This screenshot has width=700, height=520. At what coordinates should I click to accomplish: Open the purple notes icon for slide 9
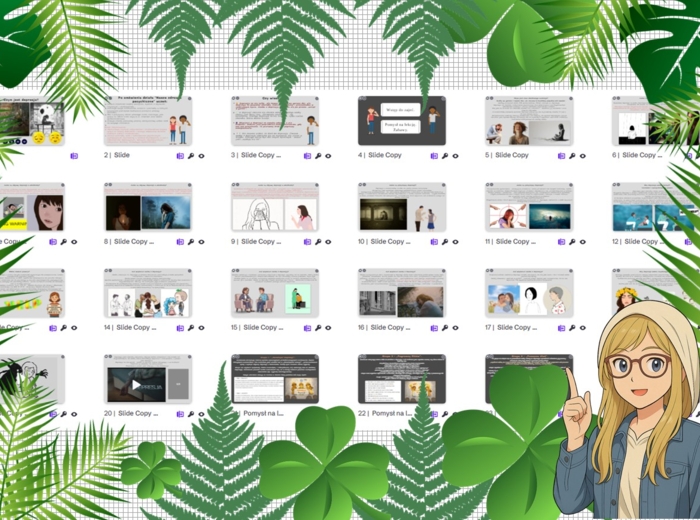pyautogui.click(x=307, y=242)
